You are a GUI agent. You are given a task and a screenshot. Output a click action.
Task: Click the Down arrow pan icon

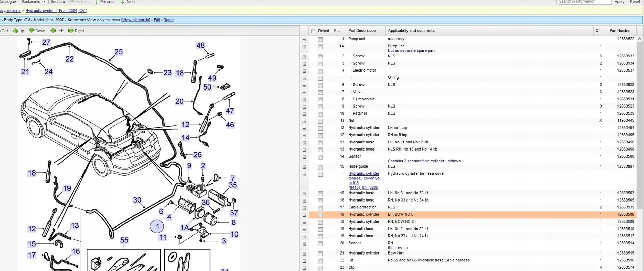[31, 31]
